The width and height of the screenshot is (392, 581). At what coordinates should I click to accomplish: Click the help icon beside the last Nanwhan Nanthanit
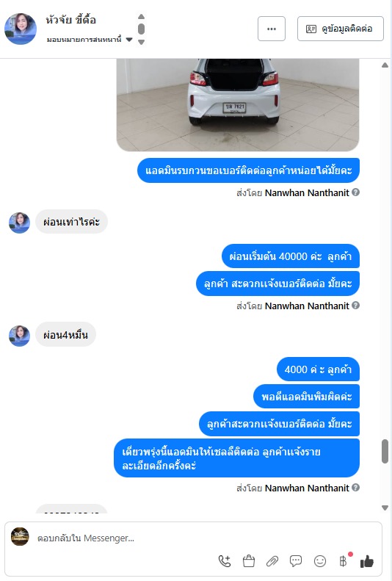(x=356, y=488)
